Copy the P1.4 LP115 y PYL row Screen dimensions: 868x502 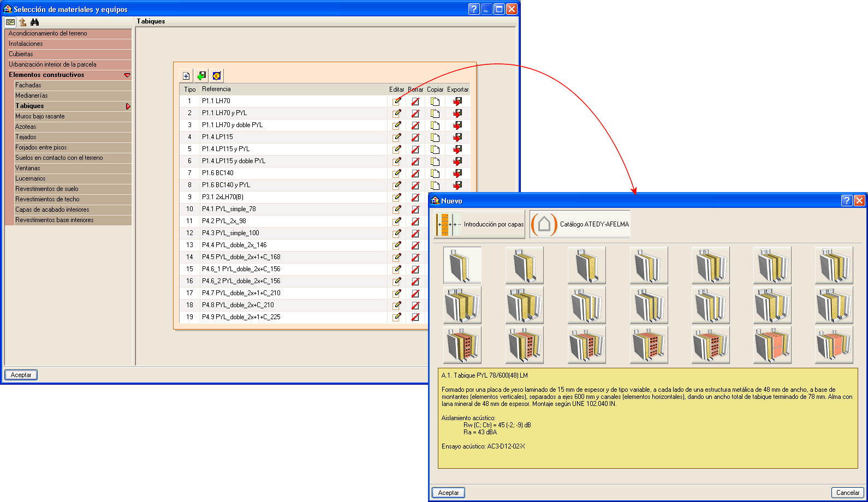pos(435,149)
